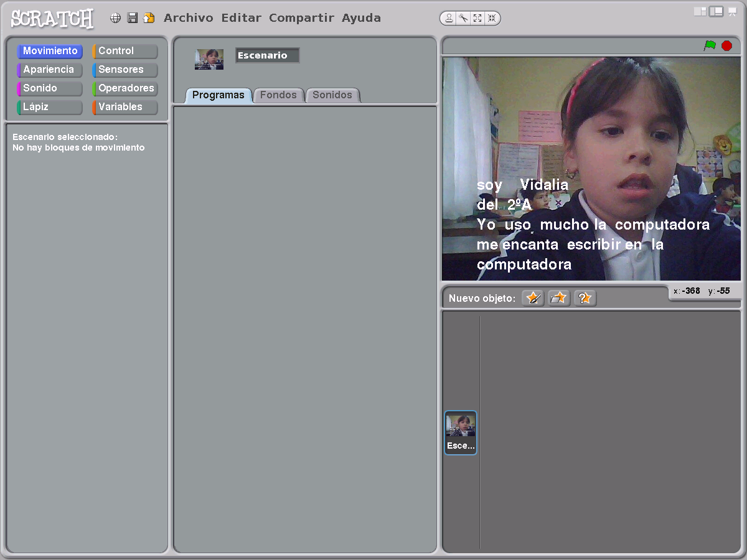Select the shrink sprite tool
747x560 pixels.
coord(492,18)
